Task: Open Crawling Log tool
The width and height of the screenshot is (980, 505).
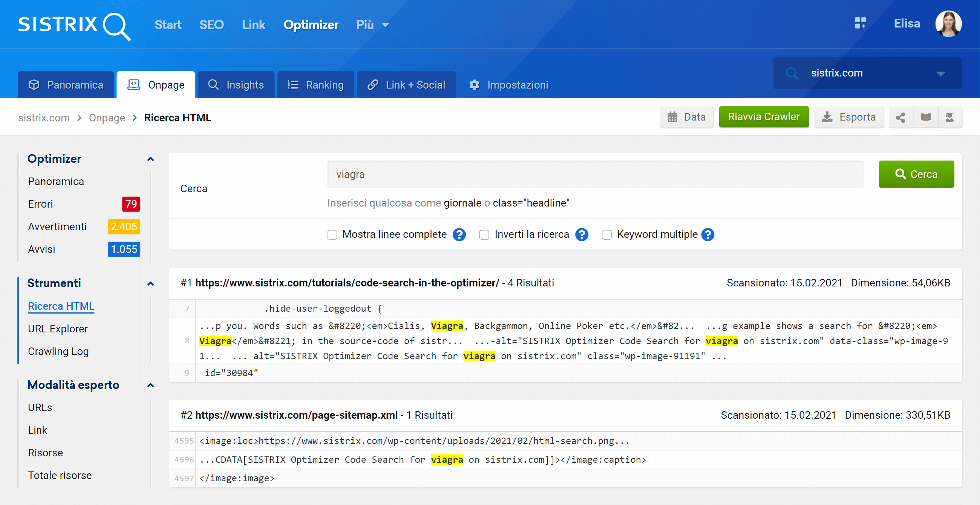Action: click(58, 352)
